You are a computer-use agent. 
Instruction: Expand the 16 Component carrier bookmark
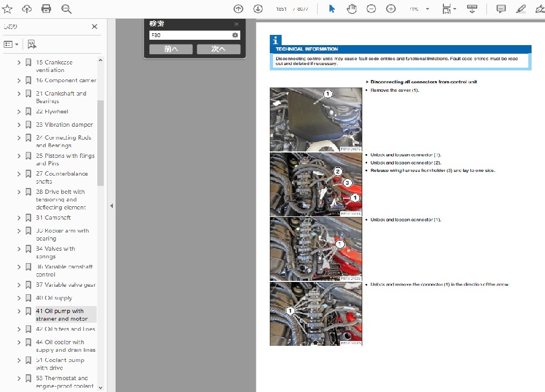(19, 81)
